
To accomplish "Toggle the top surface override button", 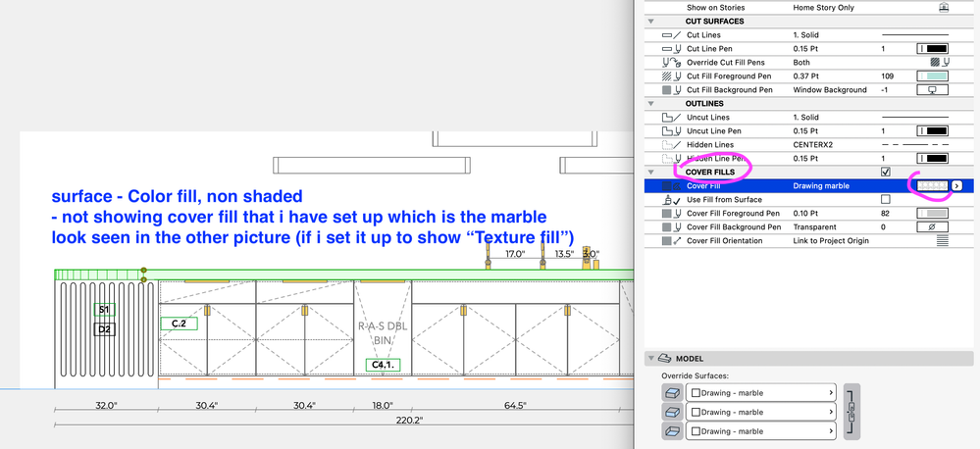I will click(671, 393).
